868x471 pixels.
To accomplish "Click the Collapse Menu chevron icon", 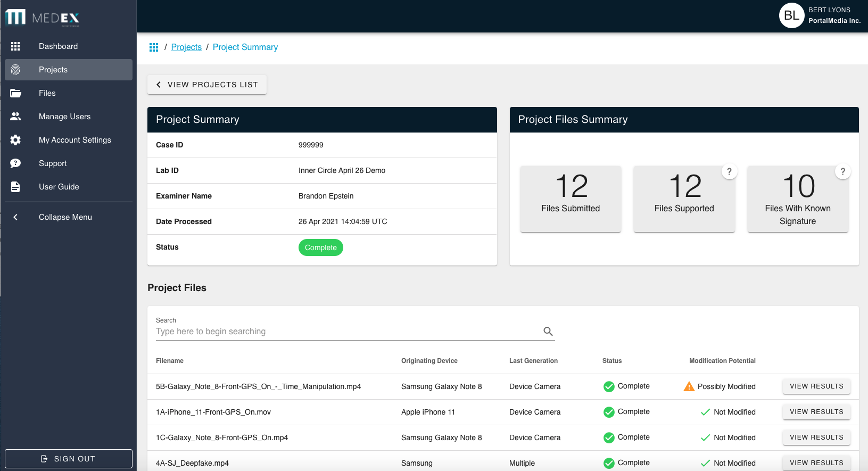I will tap(15, 217).
